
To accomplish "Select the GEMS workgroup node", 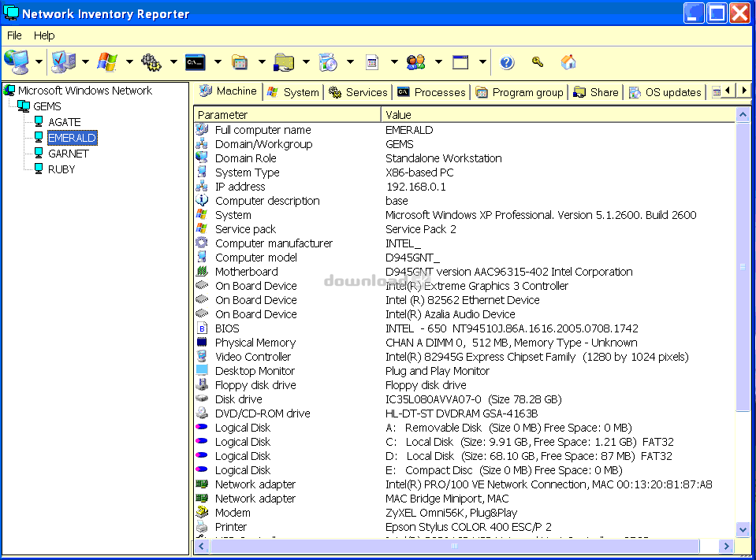I will tap(47, 106).
